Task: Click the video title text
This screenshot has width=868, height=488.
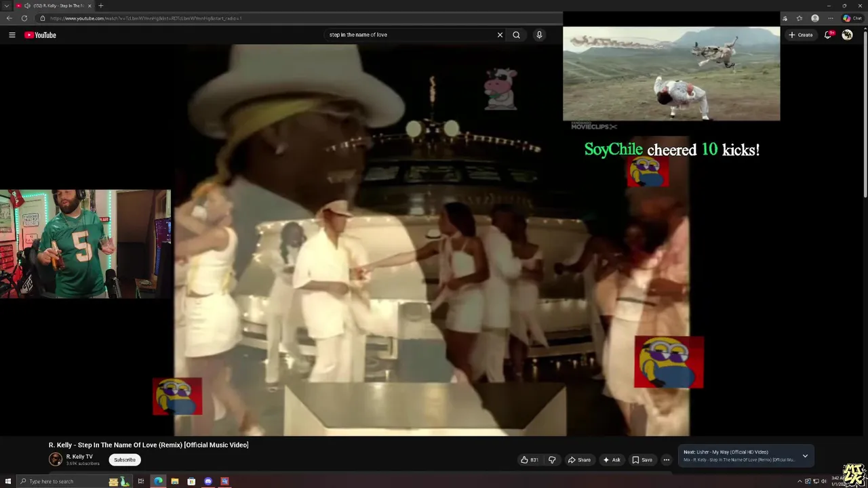Action: (149, 445)
